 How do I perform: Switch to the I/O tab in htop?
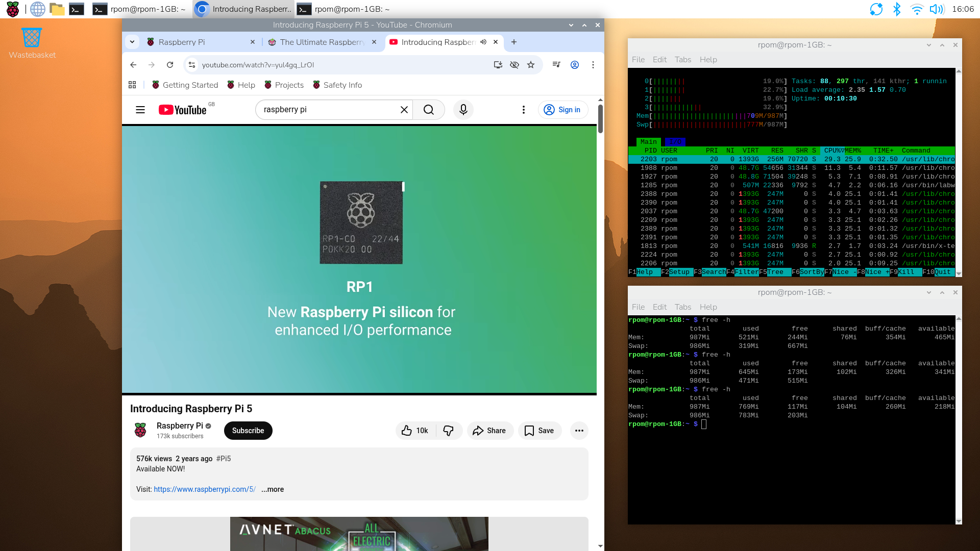pos(675,142)
